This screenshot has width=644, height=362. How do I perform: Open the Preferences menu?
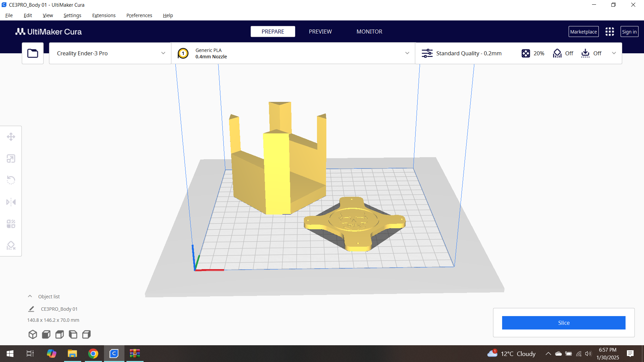(x=139, y=15)
